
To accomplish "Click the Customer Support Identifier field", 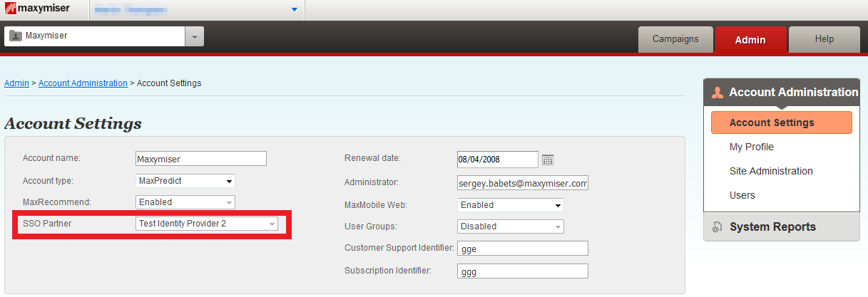I will coord(523,248).
